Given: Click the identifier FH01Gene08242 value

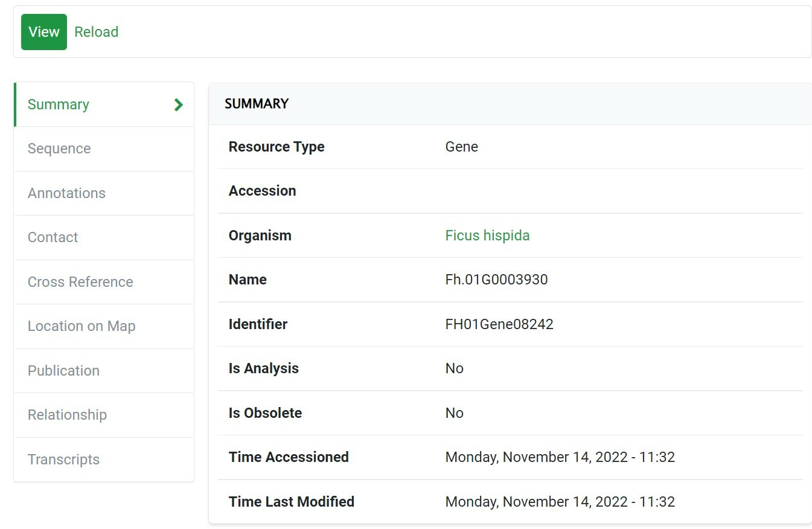Looking at the screenshot, I should pyautogui.click(x=499, y=324).
